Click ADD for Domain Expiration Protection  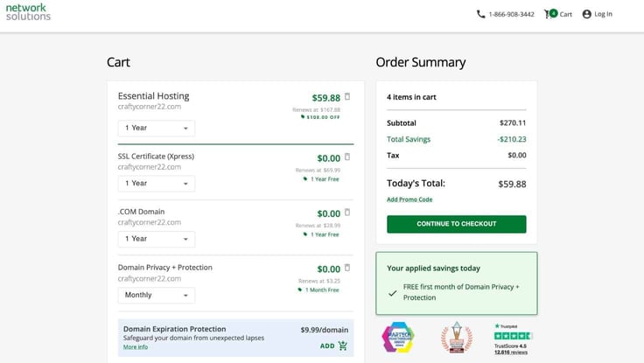pos(327,346)
